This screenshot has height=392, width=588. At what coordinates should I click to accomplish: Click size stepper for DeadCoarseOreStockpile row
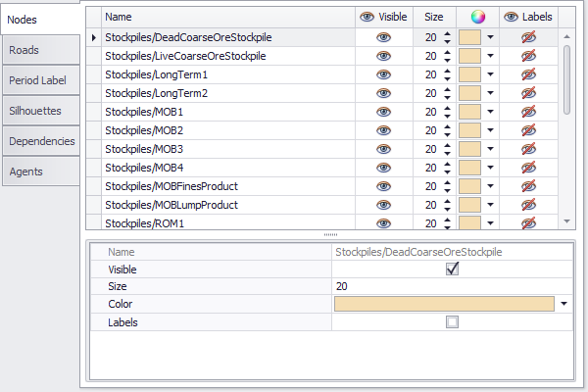tap(447, 37)
